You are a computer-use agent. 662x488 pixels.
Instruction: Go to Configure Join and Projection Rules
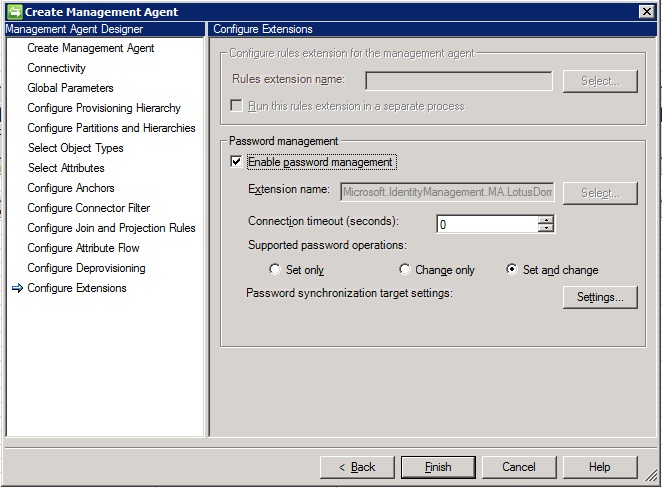tap(111, 228)
